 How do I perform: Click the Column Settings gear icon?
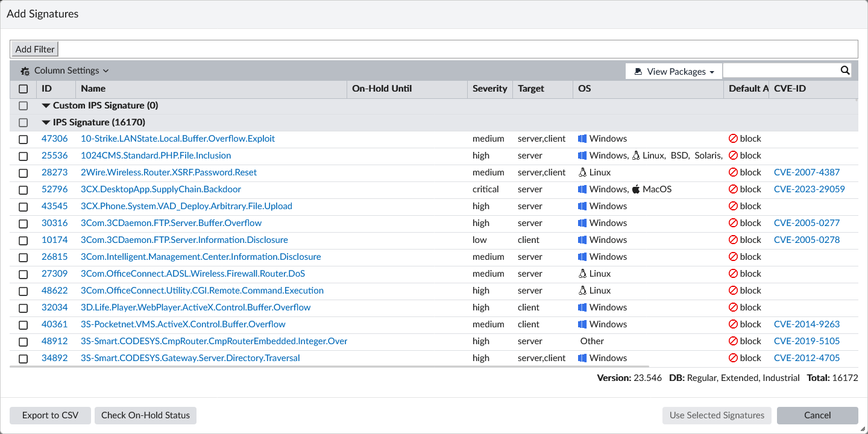pos(24,71)
